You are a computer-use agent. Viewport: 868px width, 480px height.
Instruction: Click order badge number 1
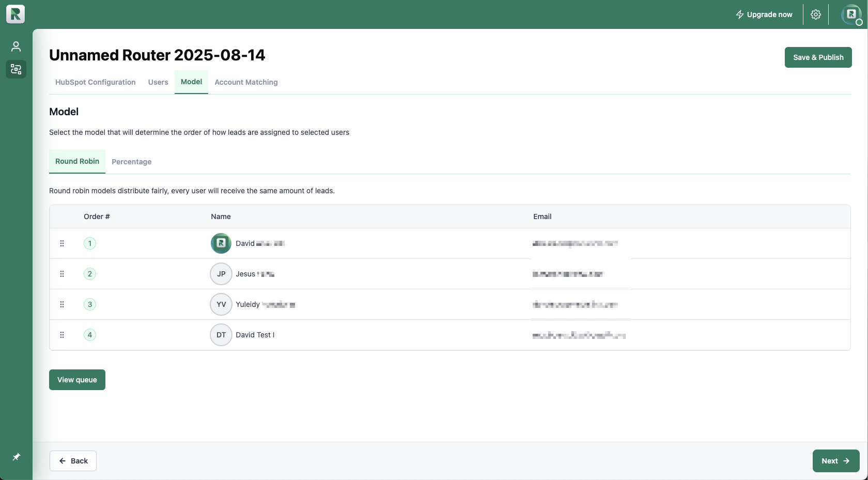point(90,243)
